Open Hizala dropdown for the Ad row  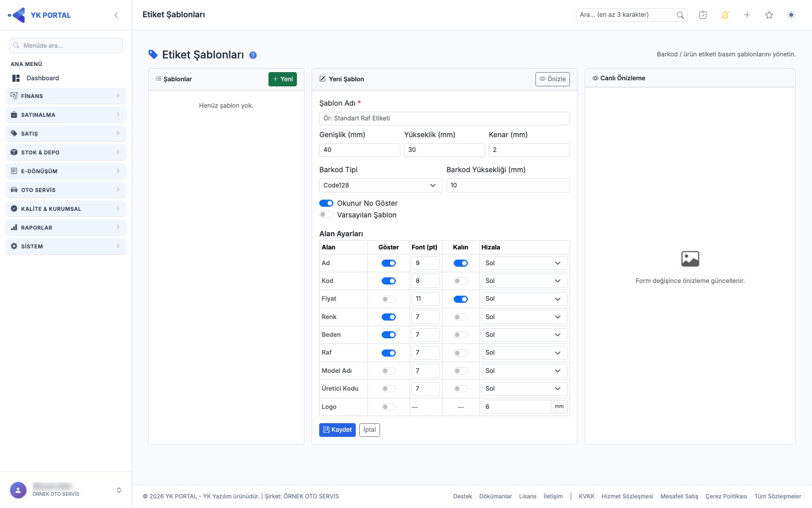pyautogui.click(x=524, y=263)
